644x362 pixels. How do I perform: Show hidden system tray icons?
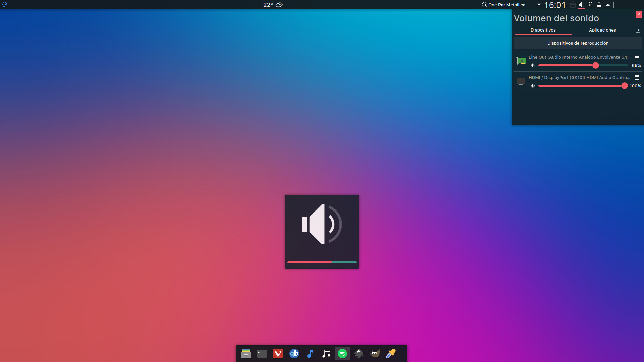click(x=608, y=5)
